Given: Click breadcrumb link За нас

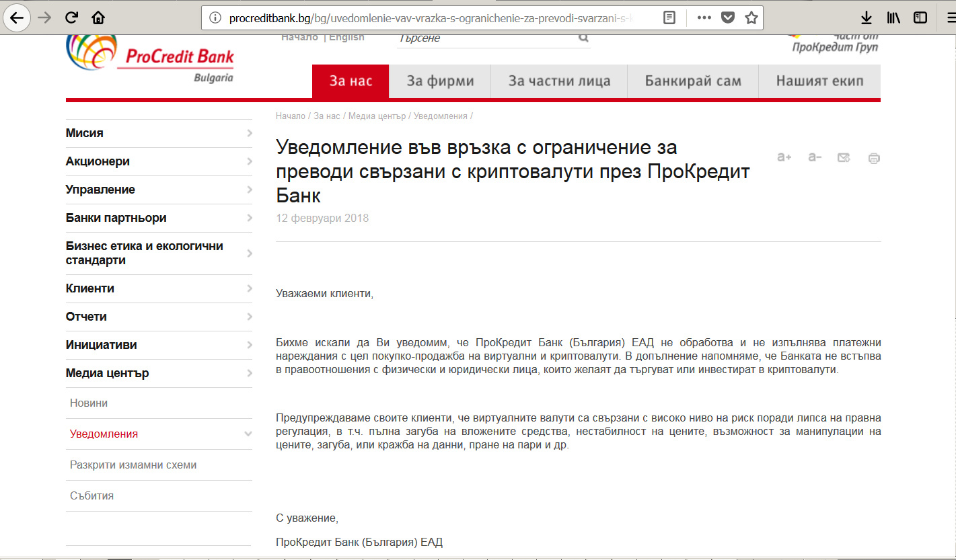Looking at the screenshot, I should pos(327,116).
